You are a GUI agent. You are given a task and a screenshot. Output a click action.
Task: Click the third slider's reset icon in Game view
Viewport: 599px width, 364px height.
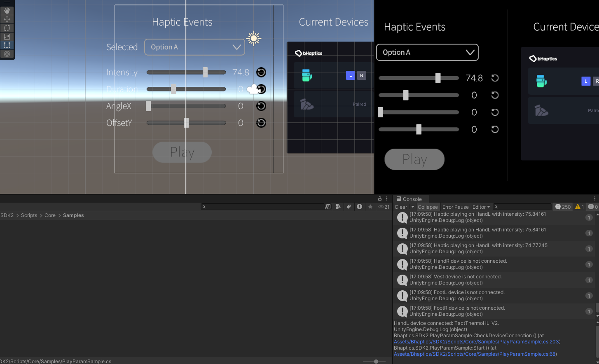pyautogui.click(x=495, y=112)
